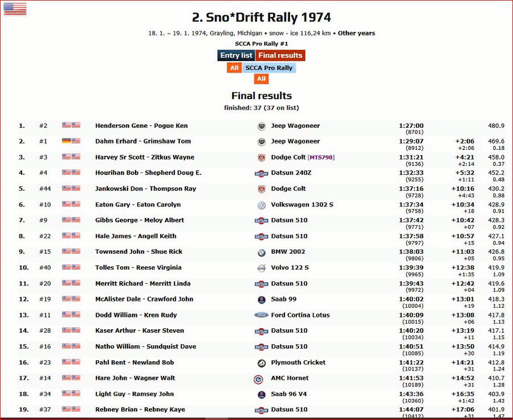
Task: Click the Saab logo in McAlister Dale's row
Action: [x=262, y=300]
